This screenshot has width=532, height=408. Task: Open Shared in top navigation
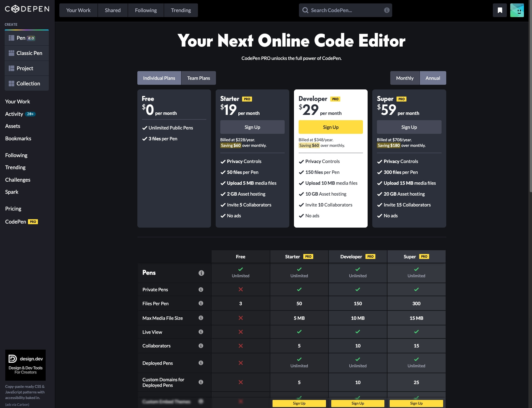click(x=112, y=10)
